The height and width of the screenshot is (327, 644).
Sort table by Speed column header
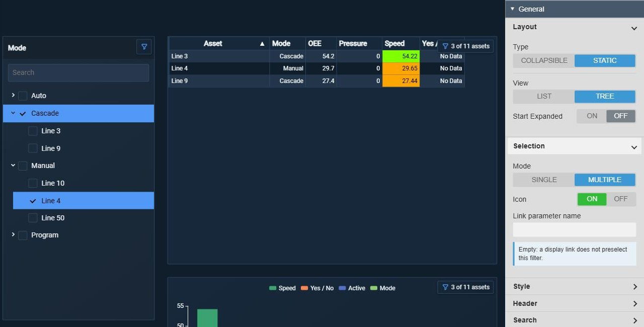click(401, 43)
